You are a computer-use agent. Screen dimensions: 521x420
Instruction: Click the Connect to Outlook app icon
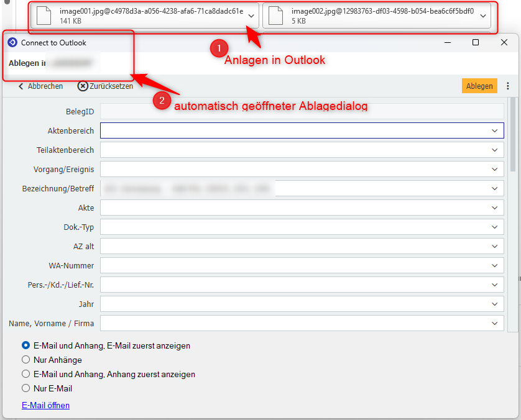[x=12, y=43]
